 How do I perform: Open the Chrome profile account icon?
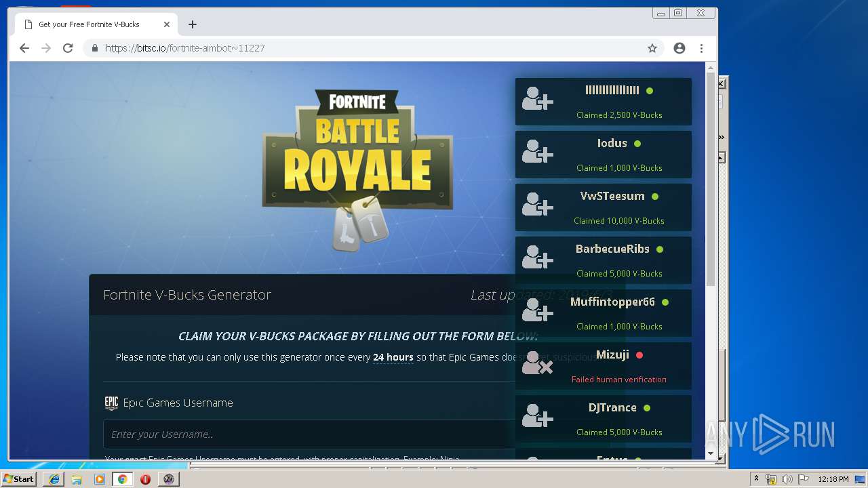(679, 48)
